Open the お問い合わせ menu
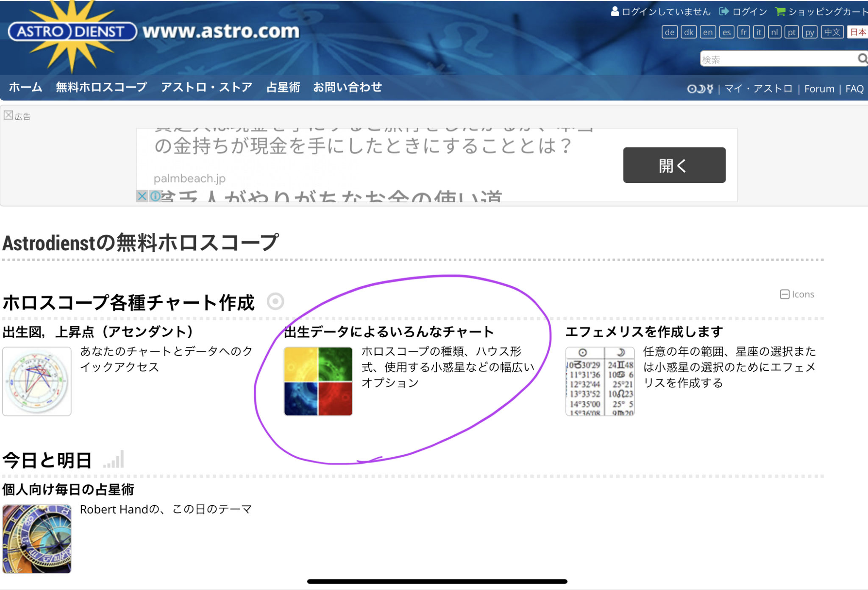Viewport: 868px width, 590px height. (348, 87)
